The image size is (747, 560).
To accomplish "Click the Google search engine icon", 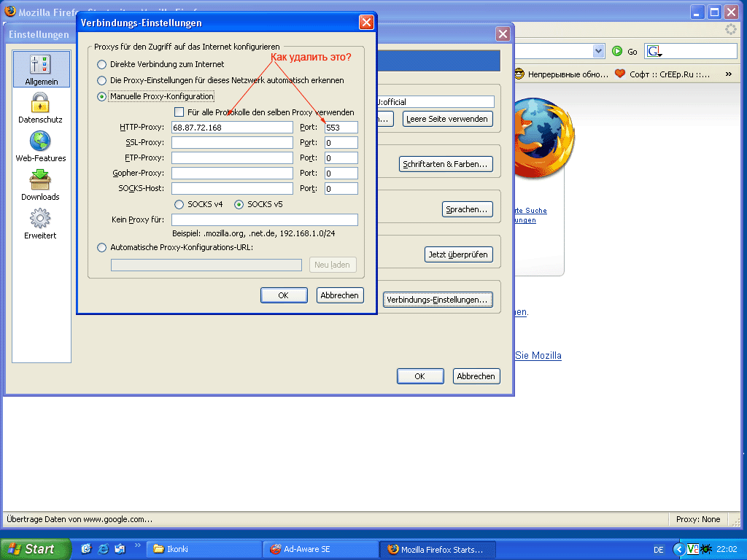I will pyautogui.click(x=654, y=51).
